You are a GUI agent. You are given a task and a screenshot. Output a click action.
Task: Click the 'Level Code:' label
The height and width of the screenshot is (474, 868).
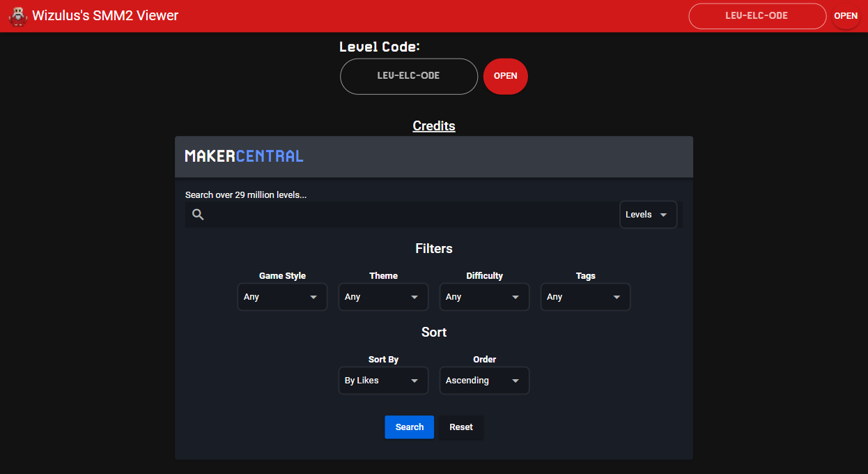[380, 47]
